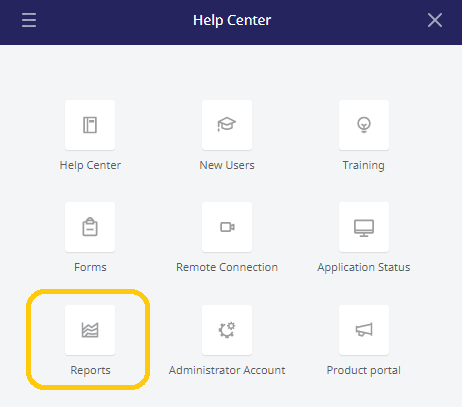Open Administrator Account gear icon

click(227, 330)
